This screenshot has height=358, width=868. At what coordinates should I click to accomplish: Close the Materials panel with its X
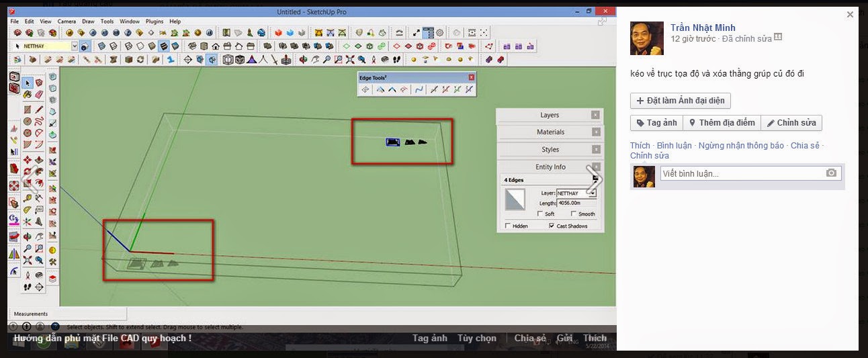click(595, 132)
